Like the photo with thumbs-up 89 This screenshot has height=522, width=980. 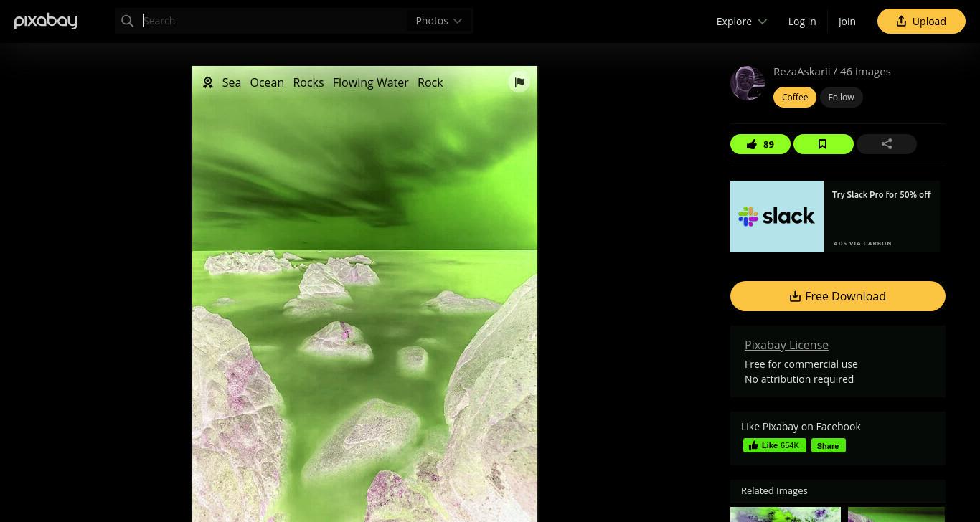point(760,144)
